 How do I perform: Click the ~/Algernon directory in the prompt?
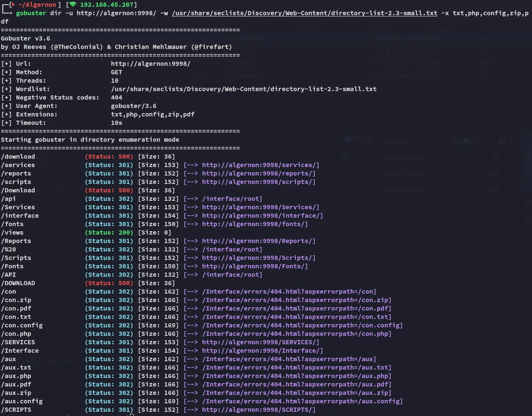coord(37,5)
